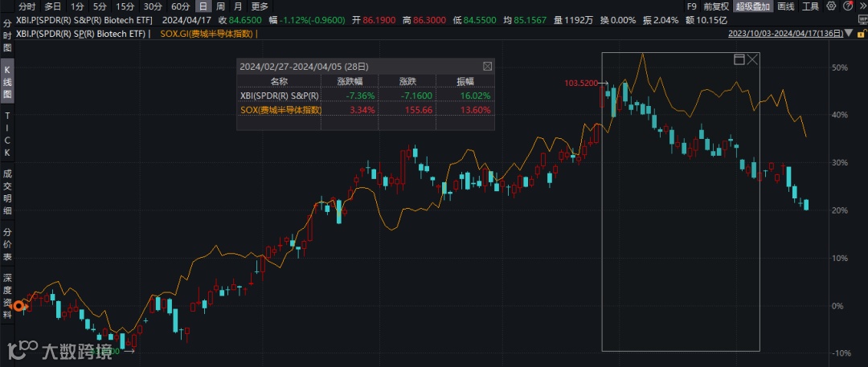
Task: Click the F9 button
Action: (691, 6)
